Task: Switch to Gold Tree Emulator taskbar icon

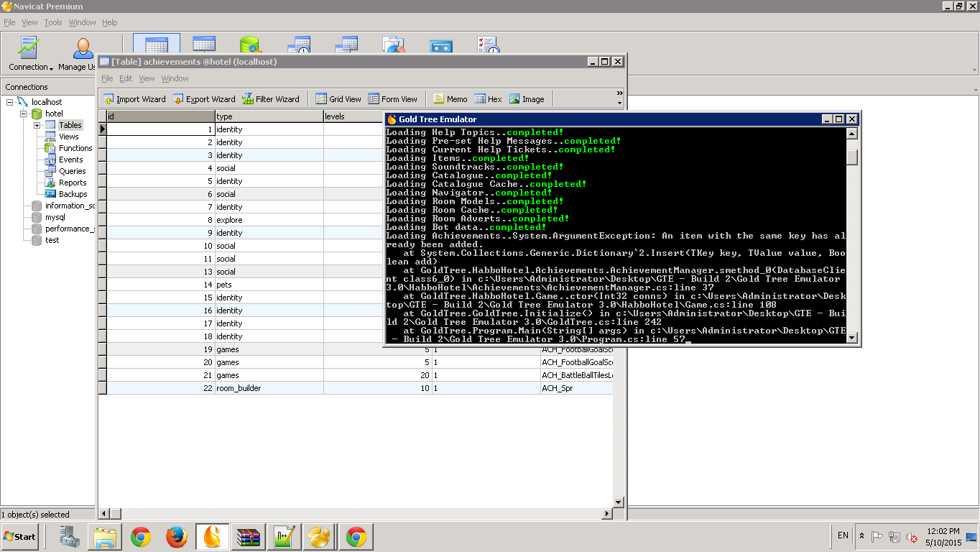Action: coord(212,537)
